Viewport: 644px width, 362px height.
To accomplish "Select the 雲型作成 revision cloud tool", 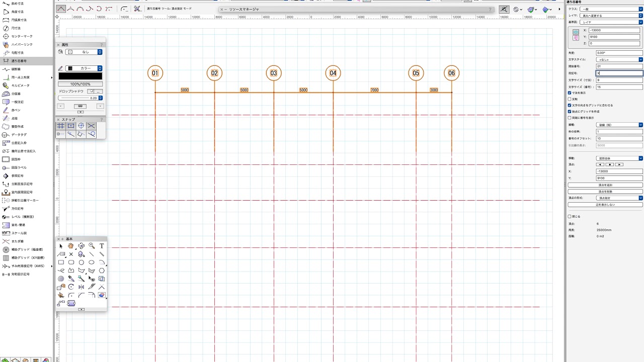I will [x=26, y=126].
